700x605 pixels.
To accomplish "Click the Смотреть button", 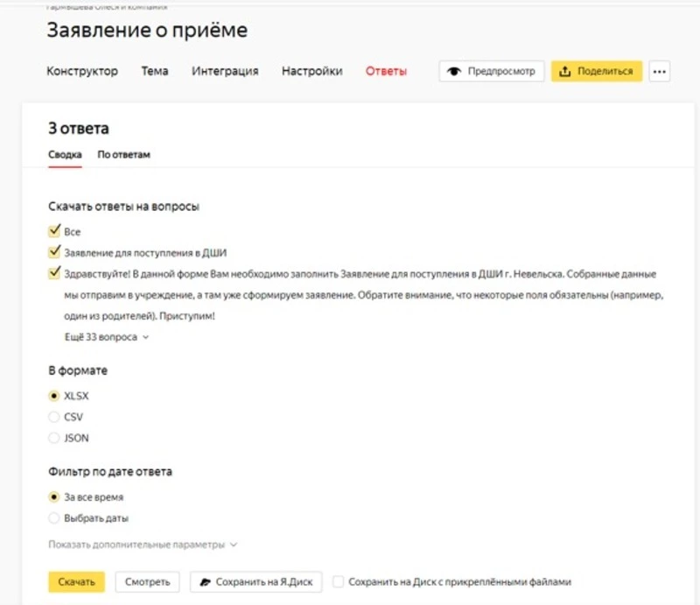I will click(x=147, y=581).
